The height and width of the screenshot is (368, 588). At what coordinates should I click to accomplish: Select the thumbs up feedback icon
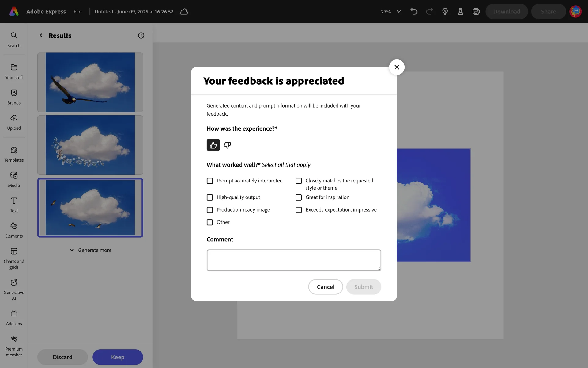point(213,145)
